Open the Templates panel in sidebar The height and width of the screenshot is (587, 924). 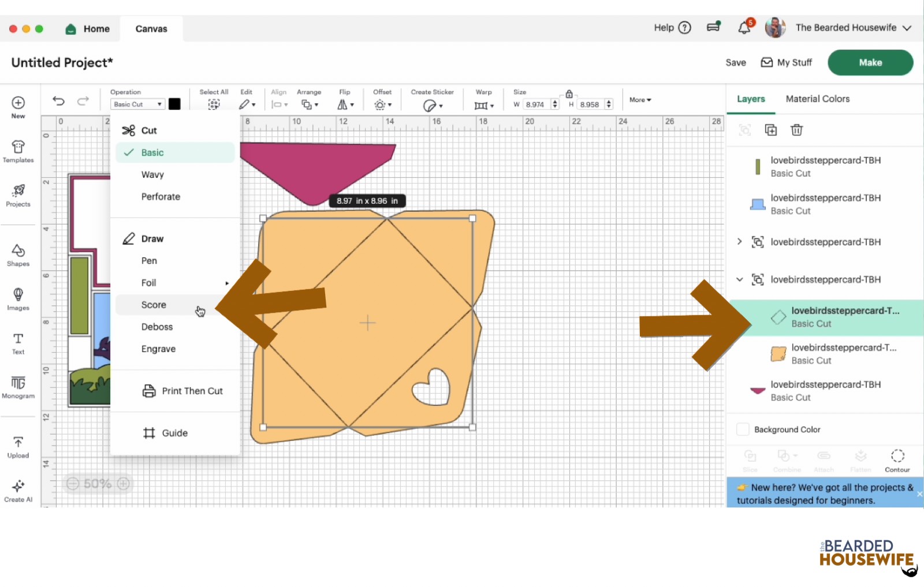[x=18, y=151]
